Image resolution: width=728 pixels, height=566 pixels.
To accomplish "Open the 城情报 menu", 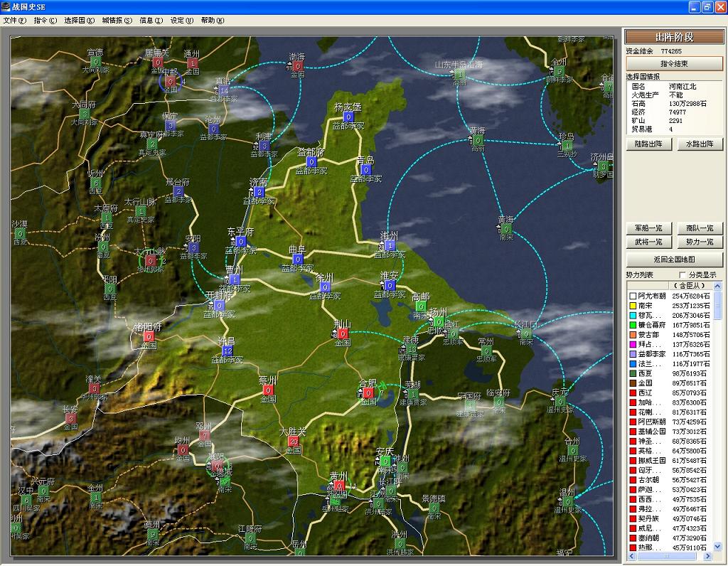I will pos(117,21).
